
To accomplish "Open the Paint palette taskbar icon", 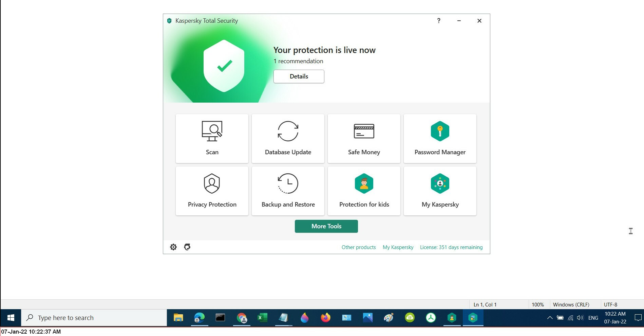I will coord(389,318).
